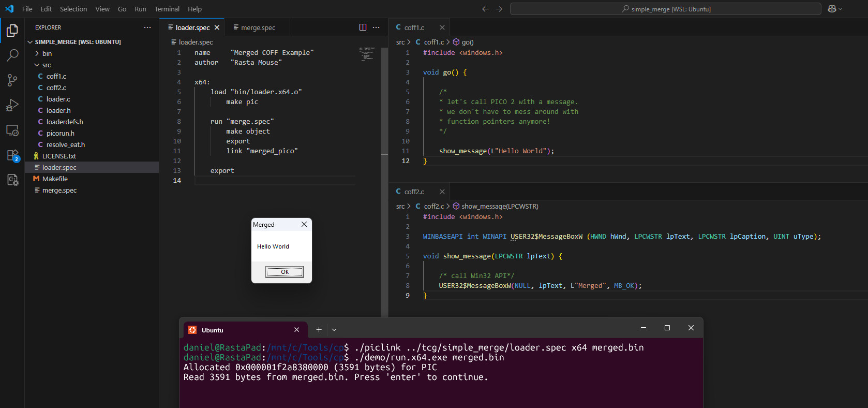Open the Search view in activity bar
Image resolution: width=868 pixels, height=408 pixels.
(12, 55)
